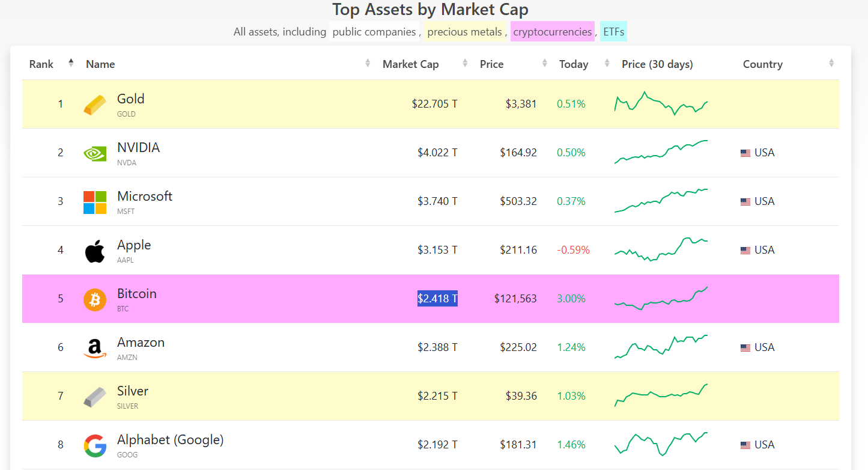This screenshot has width=868, height=470.
Task: Click Amazon's 30-day price chart
Action: coord(661,347)
